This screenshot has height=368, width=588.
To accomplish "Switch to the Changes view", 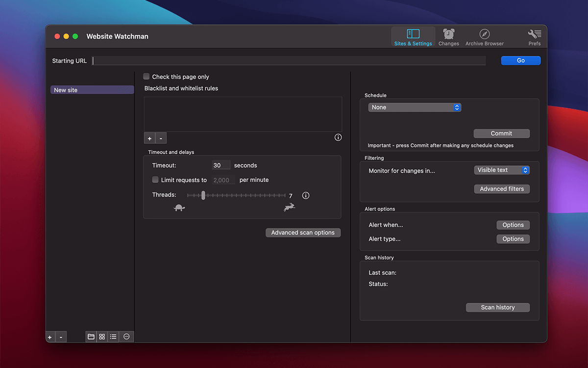I will [x=448, y=37].
